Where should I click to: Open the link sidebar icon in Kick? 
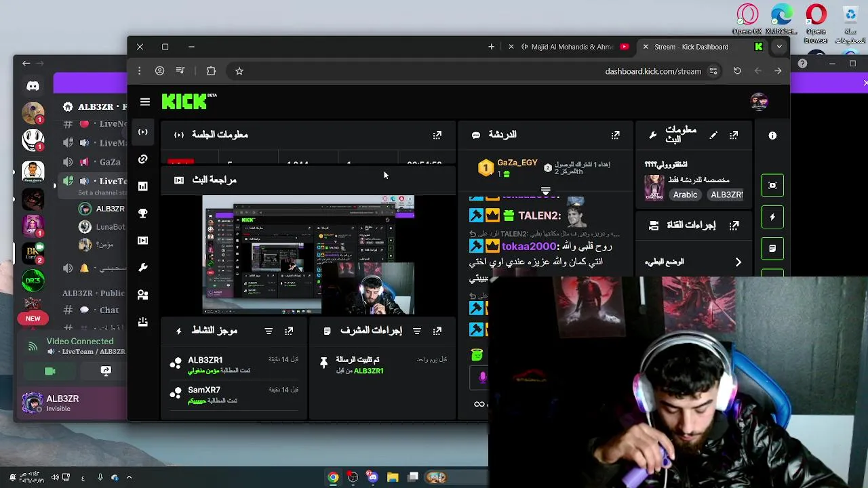pyautogui.click(x=142, y=159)
